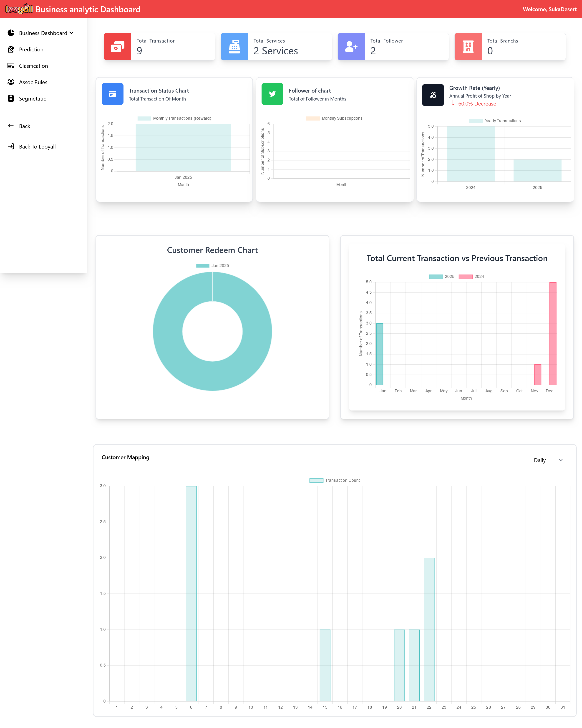The width and height of the screenshot is (582, 728).
Task: Toggle Transaction Count legend entry
Action: [x=335, y=480]
